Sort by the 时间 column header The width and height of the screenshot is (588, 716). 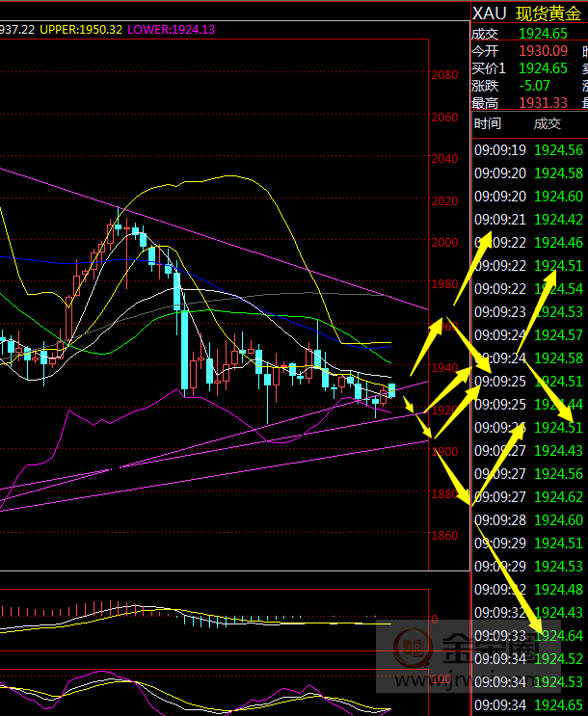click(488, 123)
